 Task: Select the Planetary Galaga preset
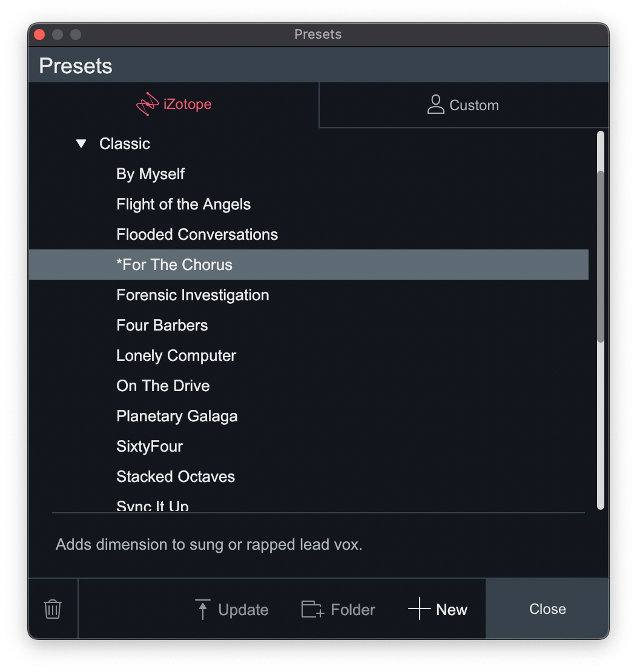[x=177, y=416]
